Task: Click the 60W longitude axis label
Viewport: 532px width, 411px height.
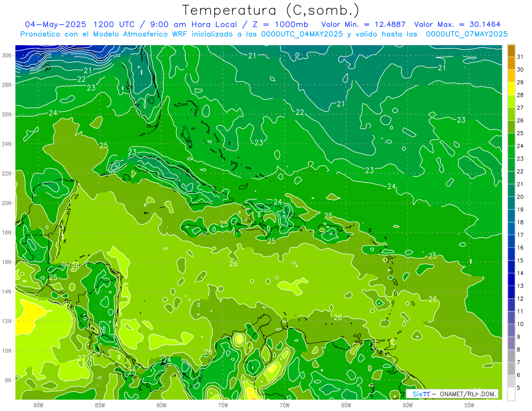Action: tap(408, 405)
